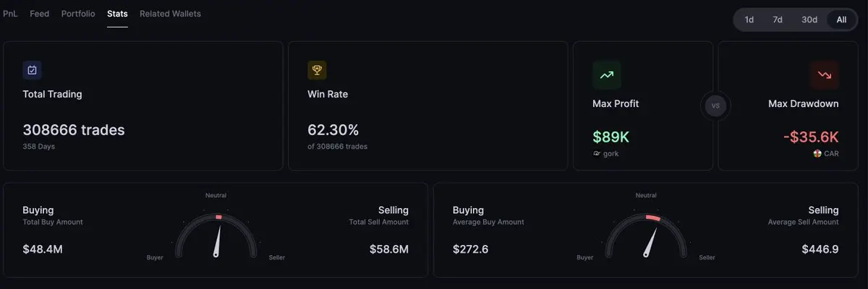Viewport: 868px width, 289px height.
Task: Switch to the 30d time range
Action: pos(809,20)
